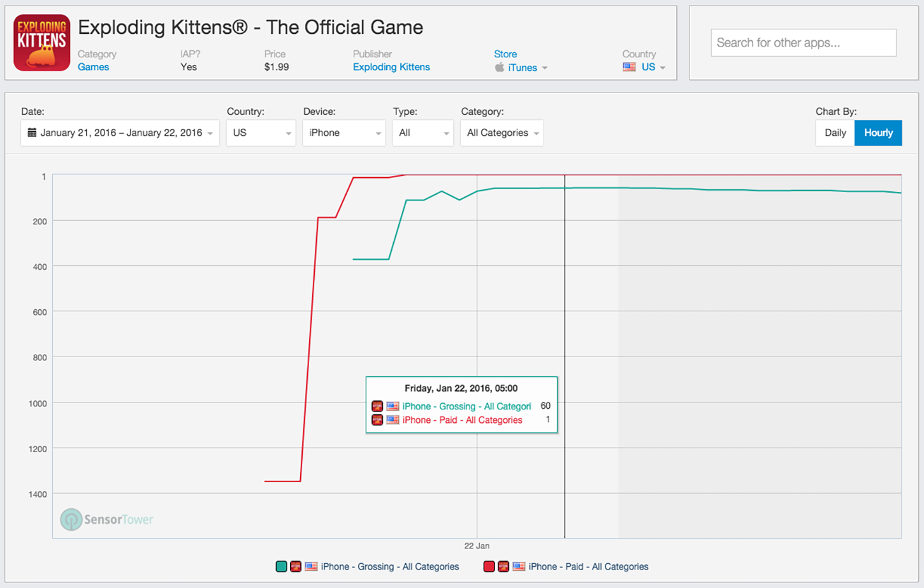This screenshot has width=924, height=588.
Task: Click app icon in Paid legend entry
Action: pos(503,566)
